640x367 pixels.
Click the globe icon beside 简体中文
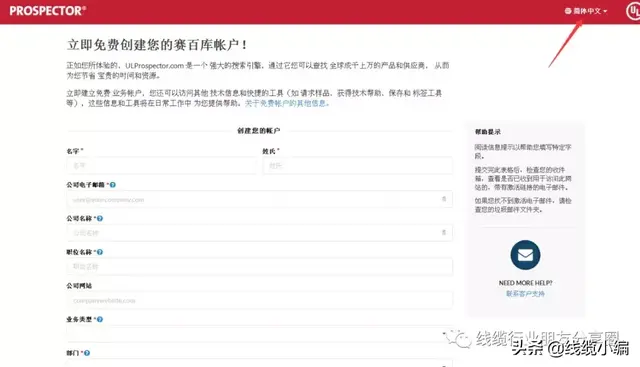point(568,11)
